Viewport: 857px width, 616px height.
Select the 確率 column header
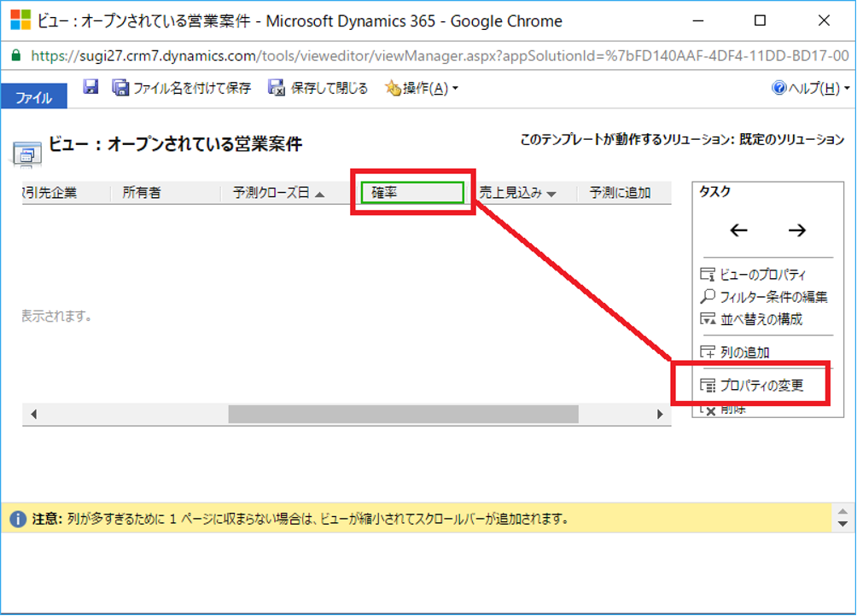click(x=412, y=192)
